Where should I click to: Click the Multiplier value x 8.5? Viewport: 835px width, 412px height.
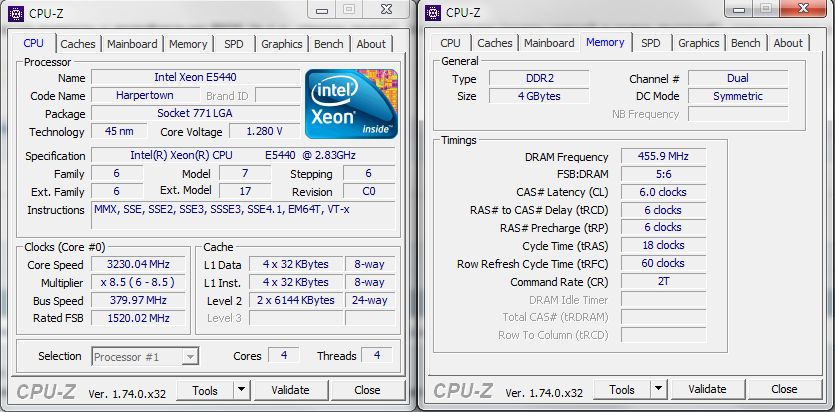tap(138, 282)
